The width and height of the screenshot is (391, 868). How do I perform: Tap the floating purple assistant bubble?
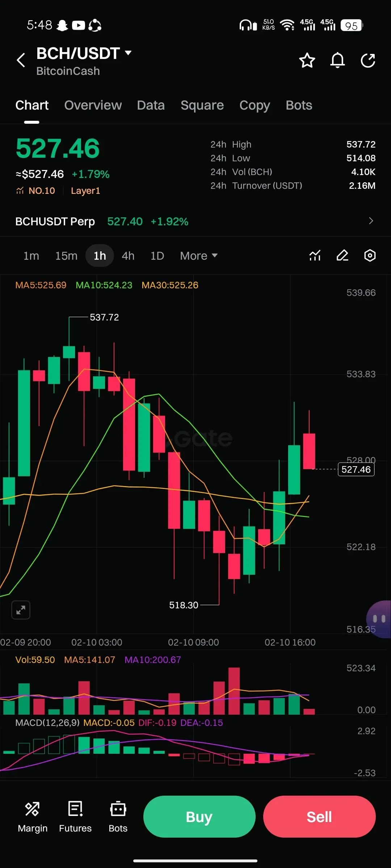(x=379, y=619)
